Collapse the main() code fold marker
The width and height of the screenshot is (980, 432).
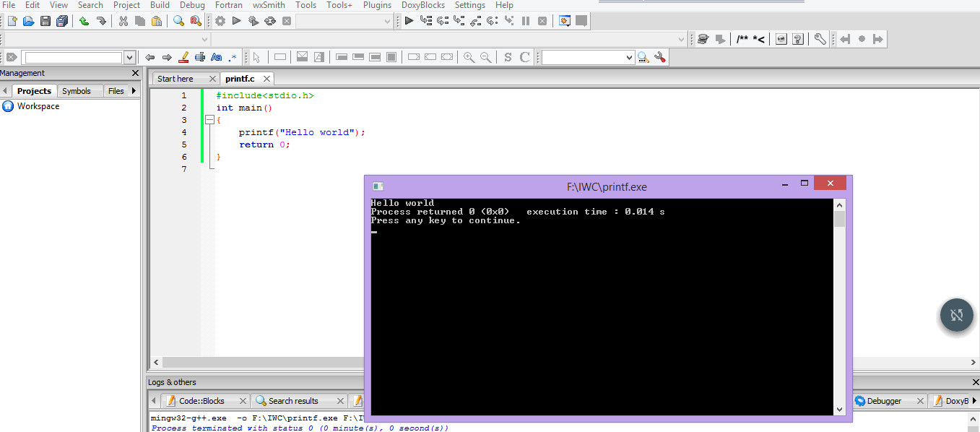click(209, 120)
